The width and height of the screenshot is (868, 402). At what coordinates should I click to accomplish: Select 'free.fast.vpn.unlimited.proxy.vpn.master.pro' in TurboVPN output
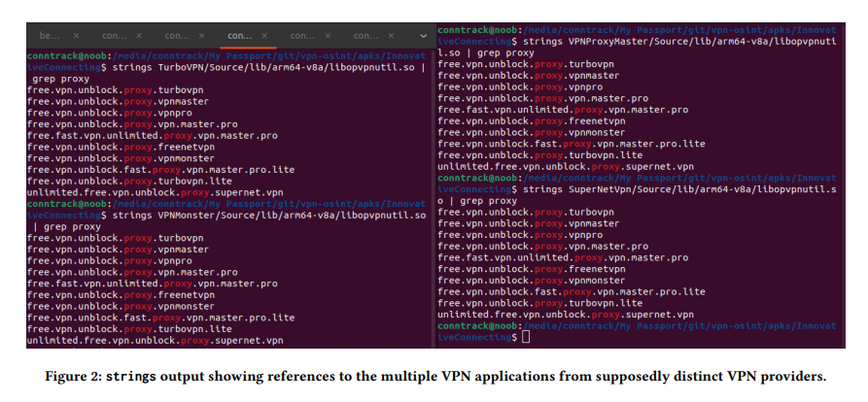pyautogui.click(x=152, y=136)
